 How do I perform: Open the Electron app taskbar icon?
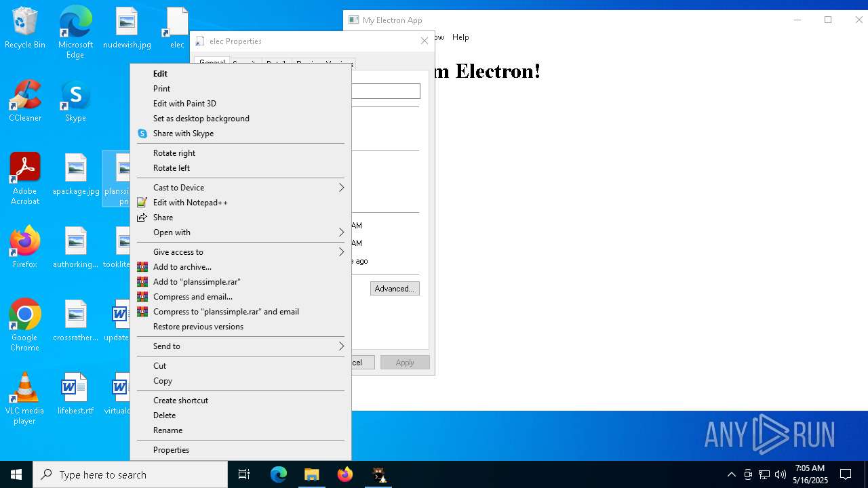coord(378,474)
